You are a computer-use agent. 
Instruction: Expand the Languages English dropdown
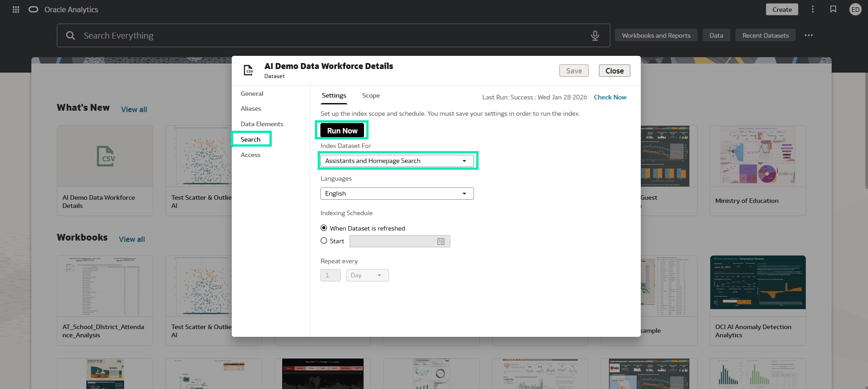click(397, 193)
